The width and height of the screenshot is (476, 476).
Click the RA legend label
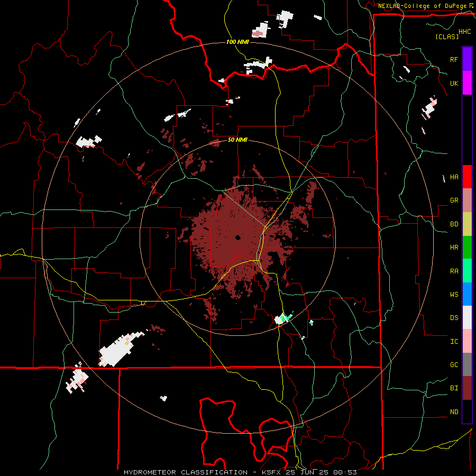point(454,271)
